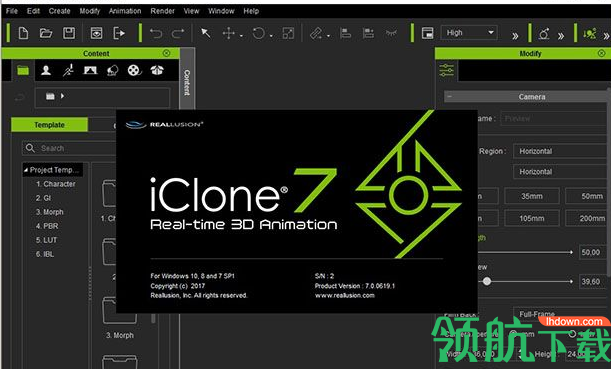Select 4. PBR in tree
The height and width of the screenshot is (369, 611).
[x=47, y=226]
